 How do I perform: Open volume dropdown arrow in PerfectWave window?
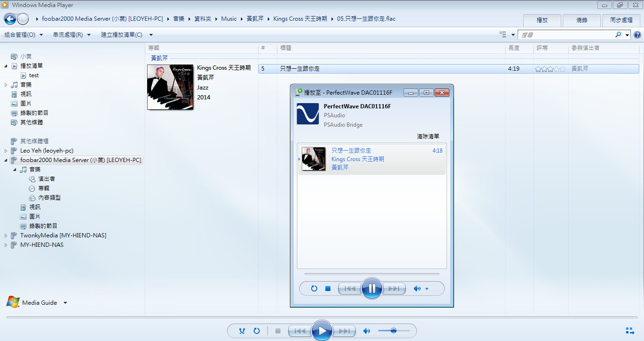coord(427,289)
